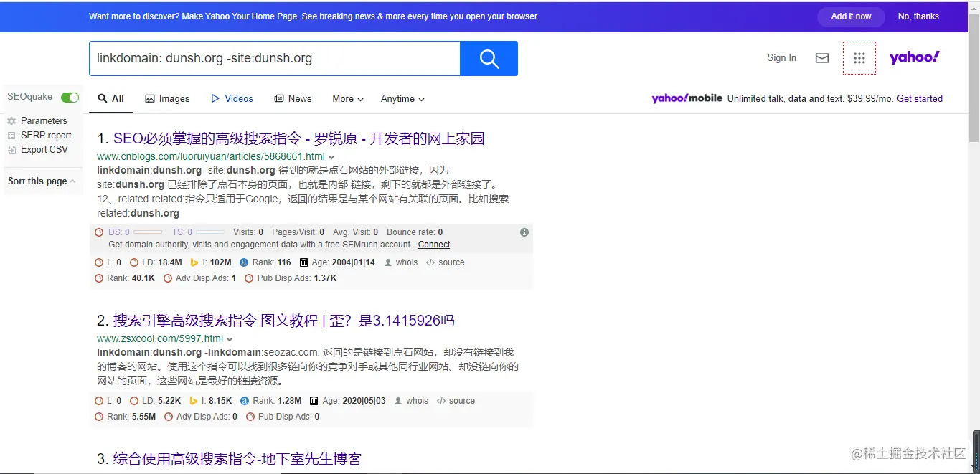
Task: Open the Yahoo apps grid icon
Action: tap(859, 58)
